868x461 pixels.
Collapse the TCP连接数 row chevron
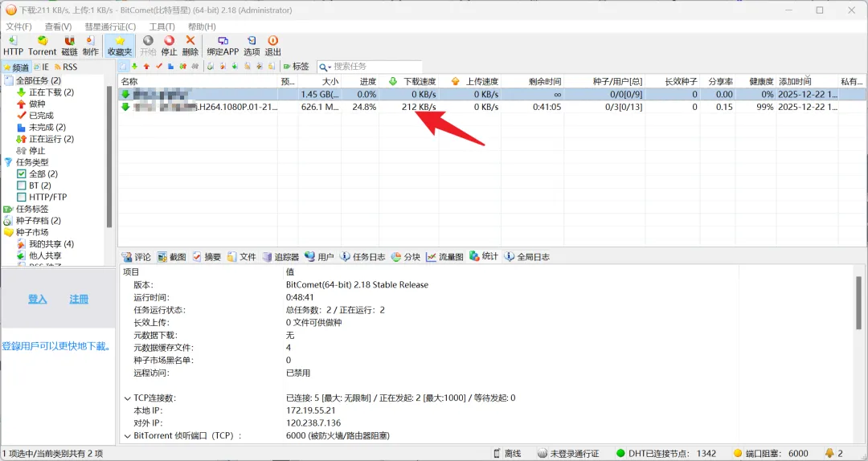tap(127, 398)
